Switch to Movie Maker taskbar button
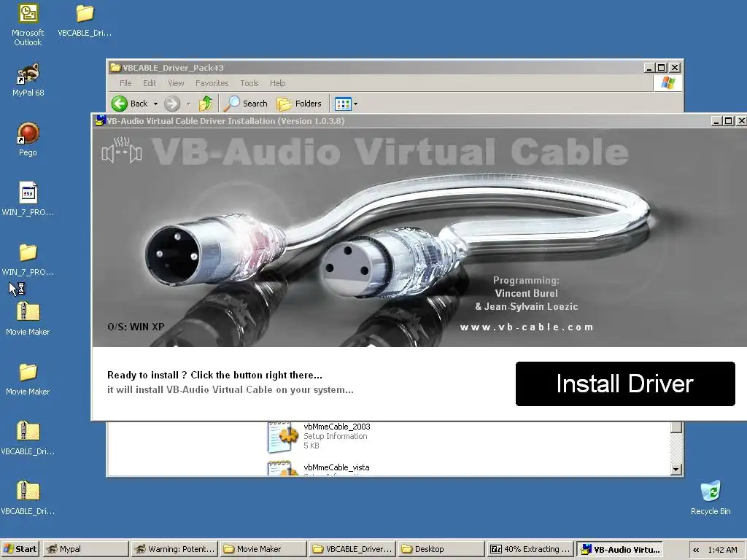This screenshot has width=747, height=560. point(263,549)
